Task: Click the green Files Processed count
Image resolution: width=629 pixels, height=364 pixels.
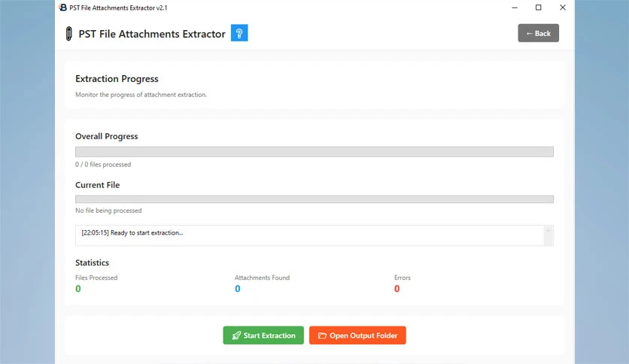Action: (x=77, y=289)
